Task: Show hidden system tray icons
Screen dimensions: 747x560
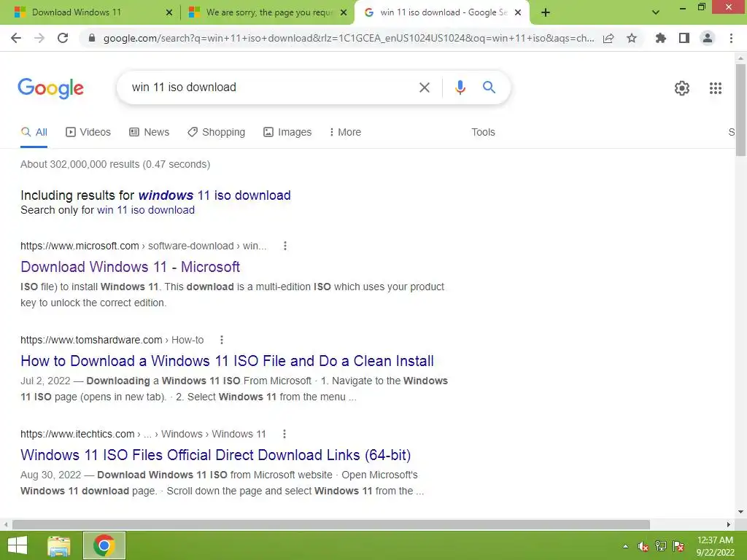Action: (x=625, y=546)
